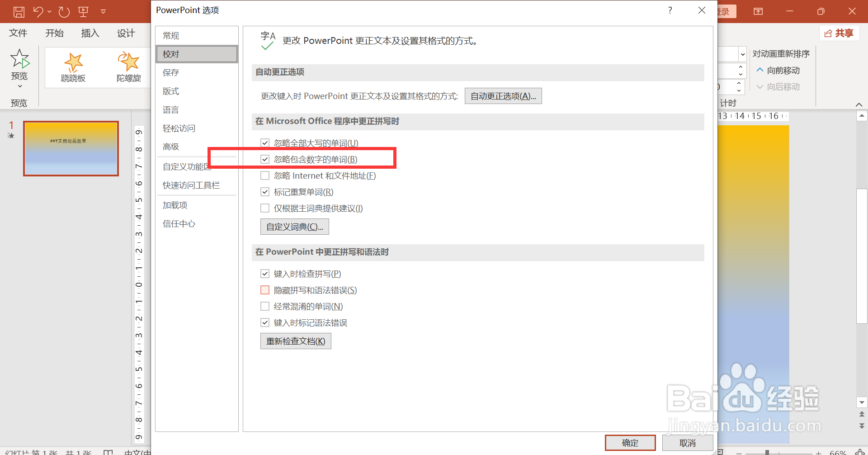Select the 跷跷板 animation effect
Image resolution: width=868 pixels, height=455 pixels.
(x=73, y=67)
